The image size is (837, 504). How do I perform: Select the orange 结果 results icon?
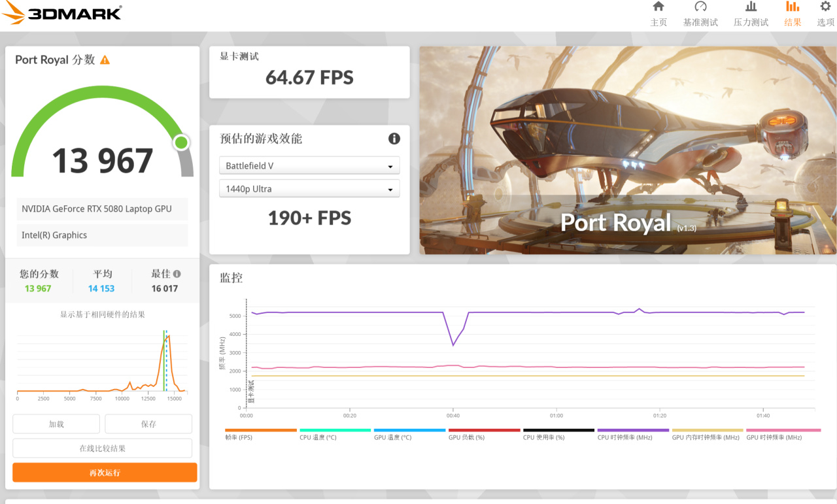coord(793,7)
